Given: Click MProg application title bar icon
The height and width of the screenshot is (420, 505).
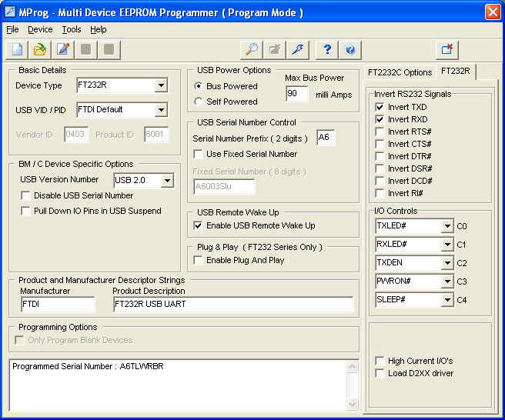Looking at the screenshot, I should click(x=10, y=12).
